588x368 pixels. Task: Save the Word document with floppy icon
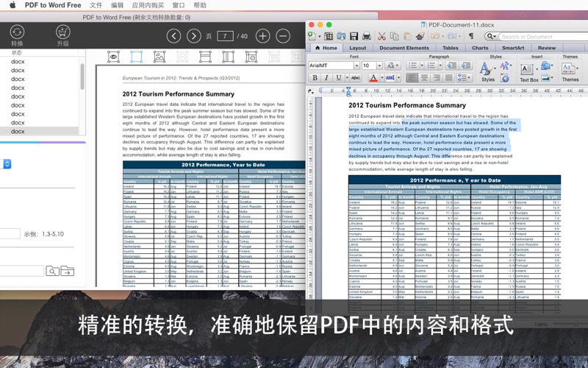coord(354,36)
